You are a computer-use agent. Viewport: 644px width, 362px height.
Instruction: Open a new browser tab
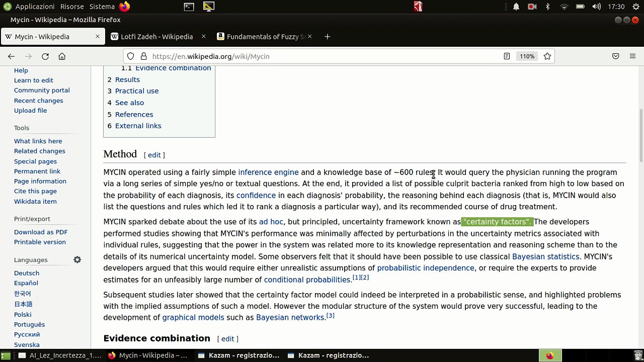(x=327, y=37)
